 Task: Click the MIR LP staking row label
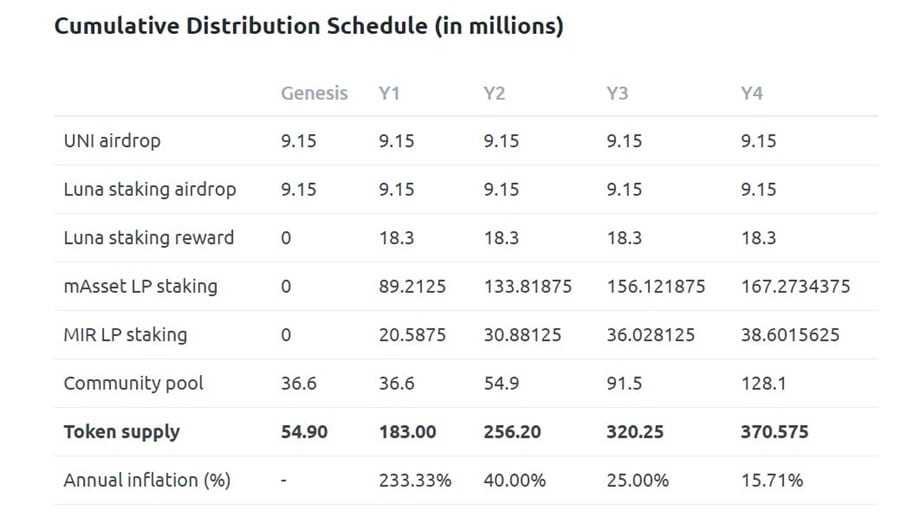125,334
